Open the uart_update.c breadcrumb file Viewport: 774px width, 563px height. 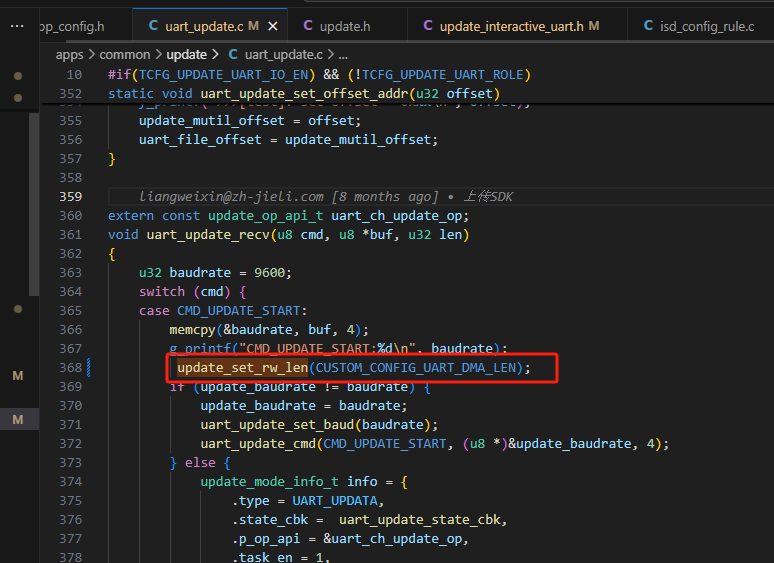tap(283, 54)
